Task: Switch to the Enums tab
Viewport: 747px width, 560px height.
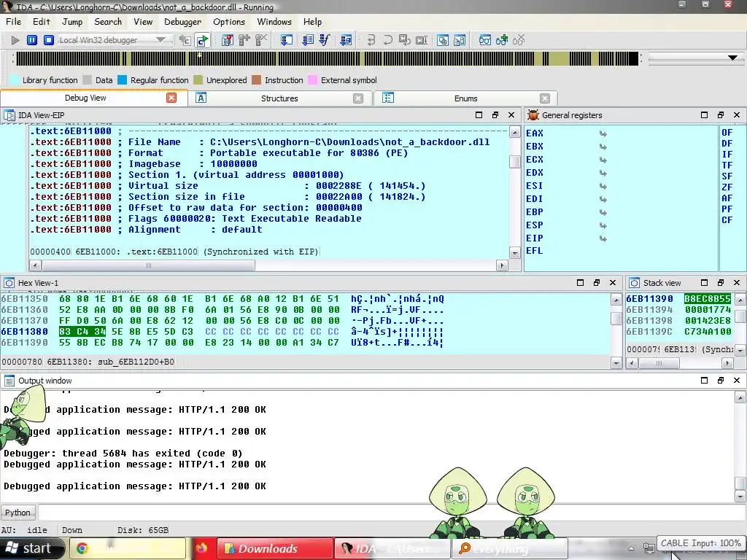Action: pos(465,98)
